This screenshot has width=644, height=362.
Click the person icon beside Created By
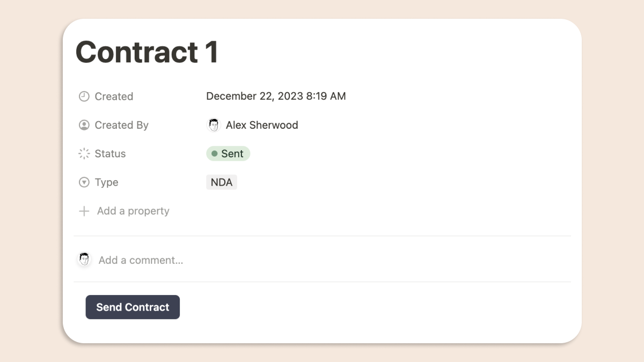coord(84,125)
